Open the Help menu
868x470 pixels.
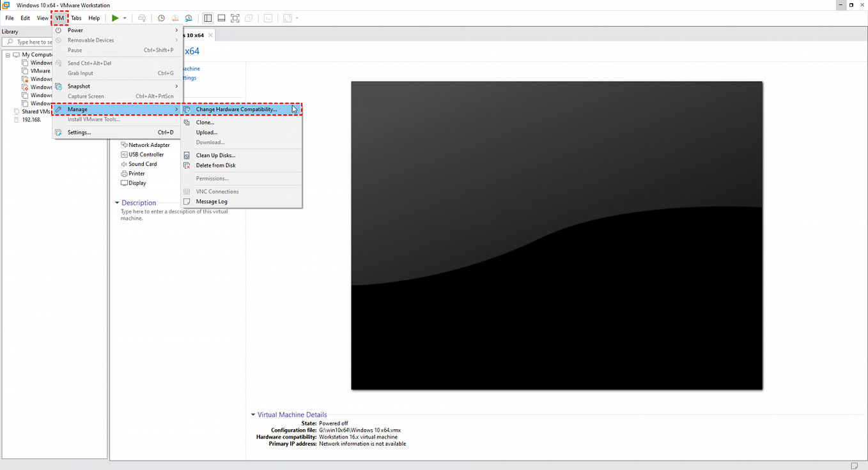tap(94, 18)
